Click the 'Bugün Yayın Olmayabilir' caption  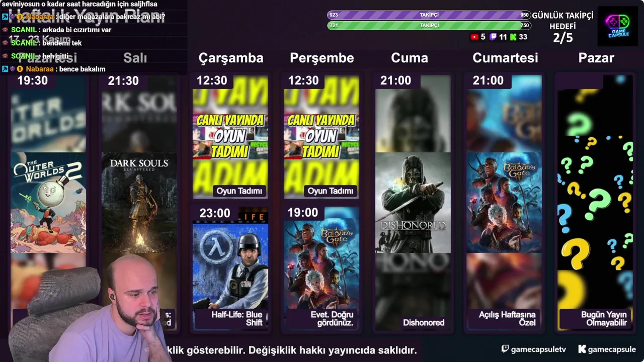pos(604,319)
